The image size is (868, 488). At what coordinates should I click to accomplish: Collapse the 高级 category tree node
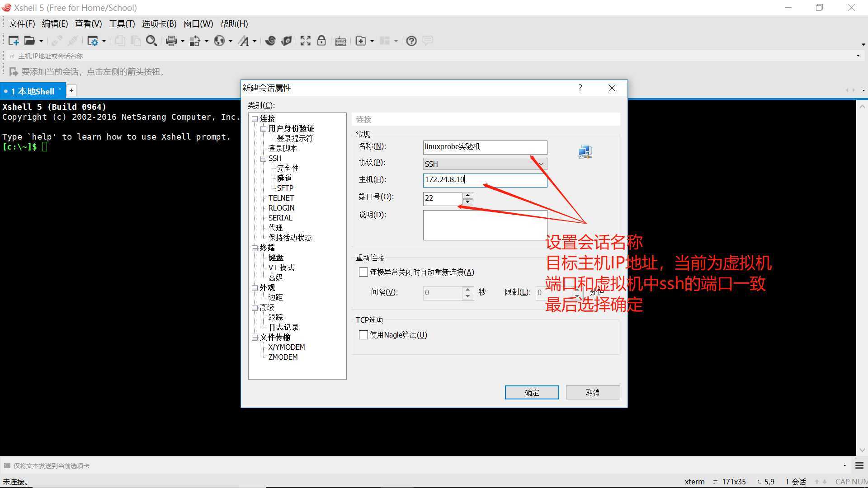pos(255,308)
